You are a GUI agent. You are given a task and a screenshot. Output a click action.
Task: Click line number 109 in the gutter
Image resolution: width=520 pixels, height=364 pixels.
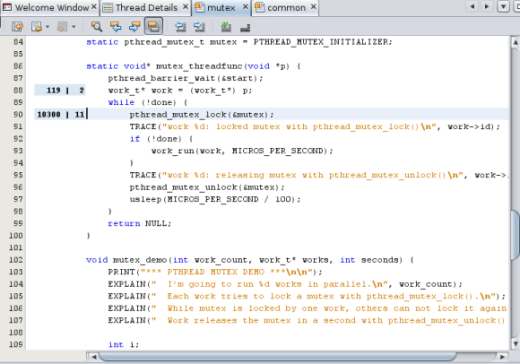(x=16, y=344)
